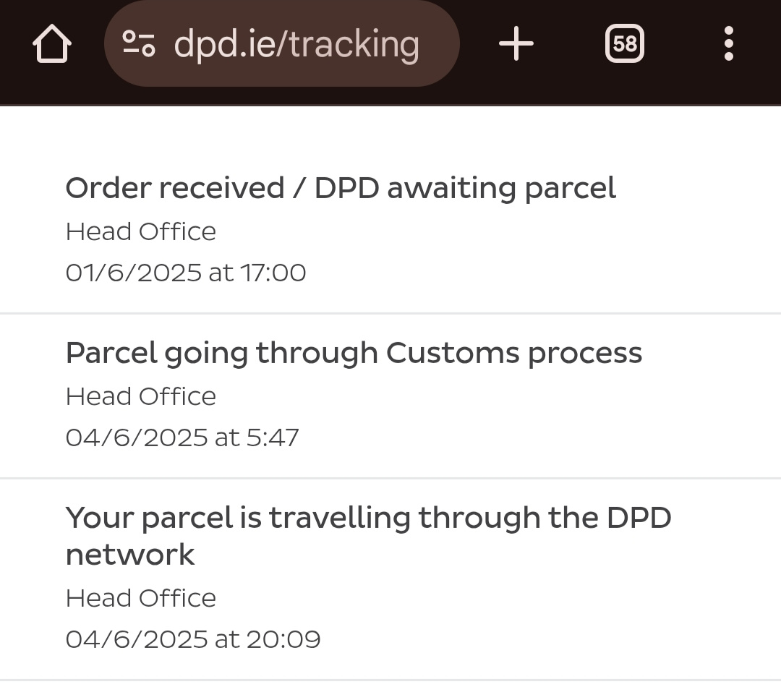
Task: Tap the word 'network' in last status
Action: coord(130,555)
